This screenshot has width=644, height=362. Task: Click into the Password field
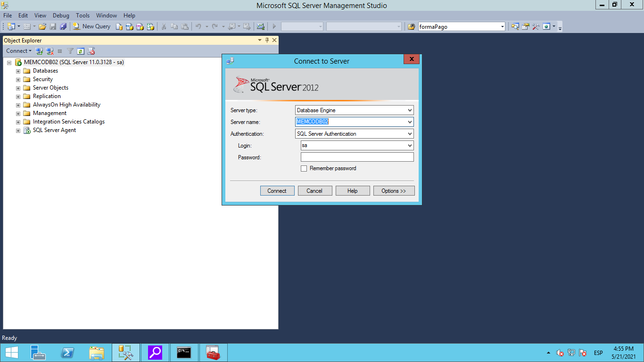[x=357, y=157]
